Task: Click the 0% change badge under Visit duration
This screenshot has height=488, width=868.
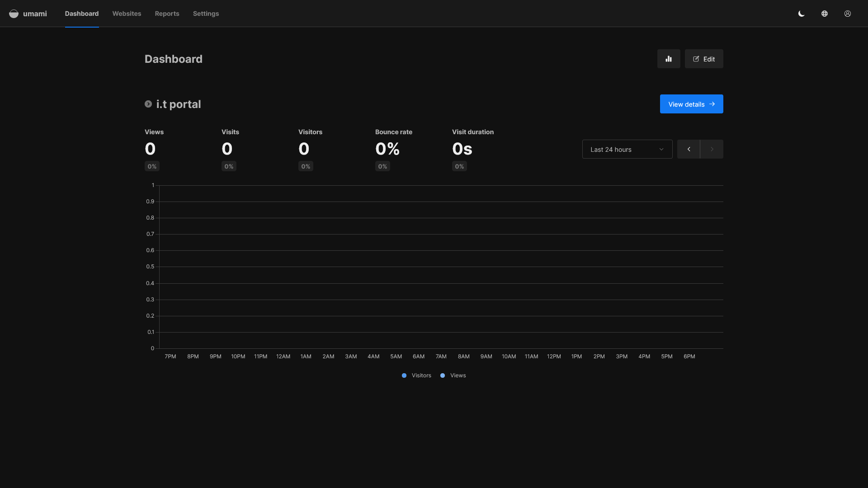Action: click(x=459, y=166)
